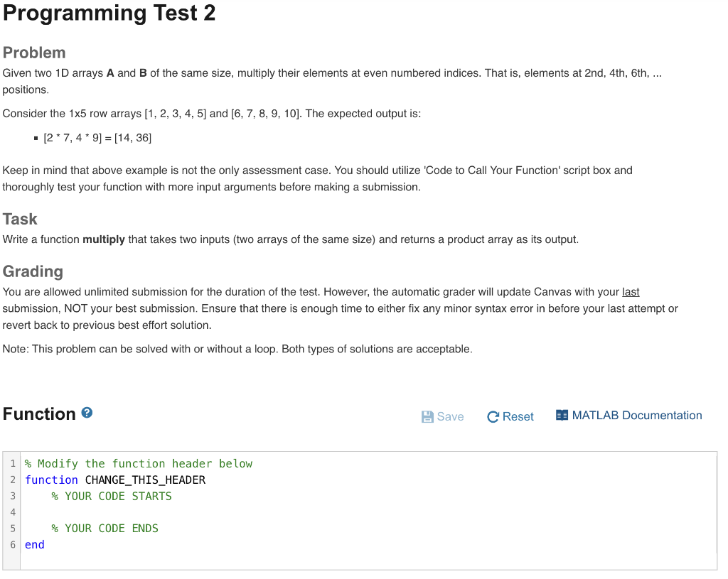This screenshot has height=579, width=728.
Task: Click the 'function' keyword on line 2
Action: 51,480
